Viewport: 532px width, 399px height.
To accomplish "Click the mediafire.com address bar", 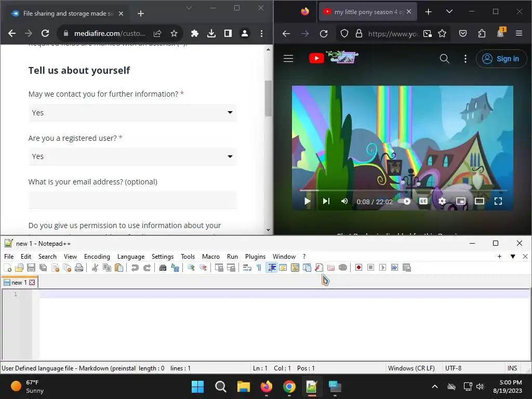I will point(109,33).
